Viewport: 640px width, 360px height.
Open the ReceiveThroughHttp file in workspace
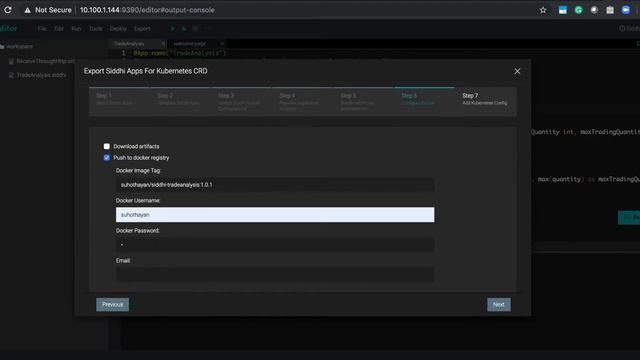coord(42,61)
